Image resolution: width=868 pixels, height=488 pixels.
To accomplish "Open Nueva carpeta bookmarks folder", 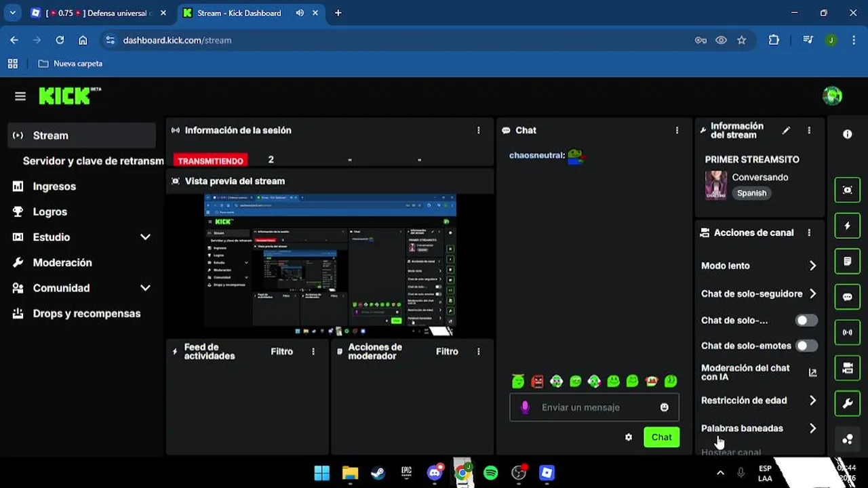I will point(71,63).
